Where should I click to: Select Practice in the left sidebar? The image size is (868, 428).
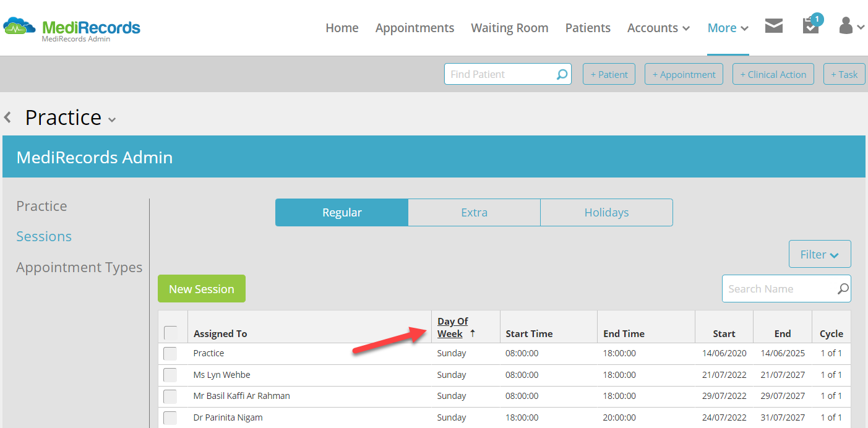tap(41, 206)
